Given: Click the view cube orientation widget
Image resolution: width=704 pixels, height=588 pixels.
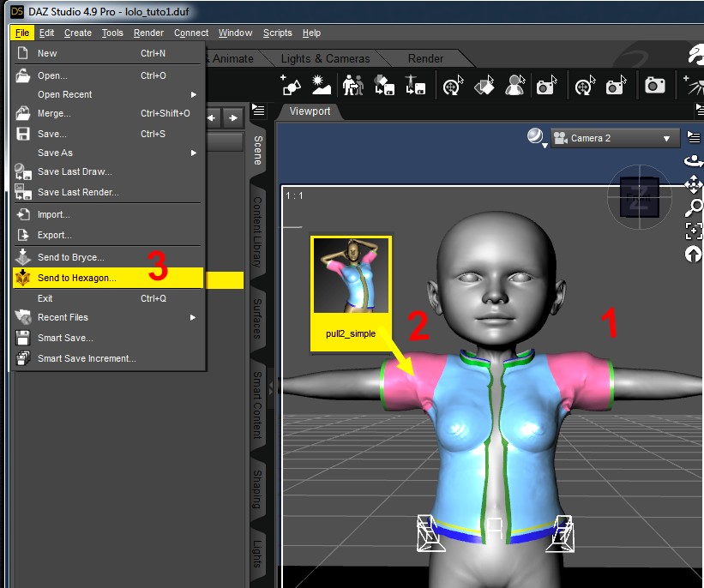Looking at the screenshot, I should [x=640, y=197].
